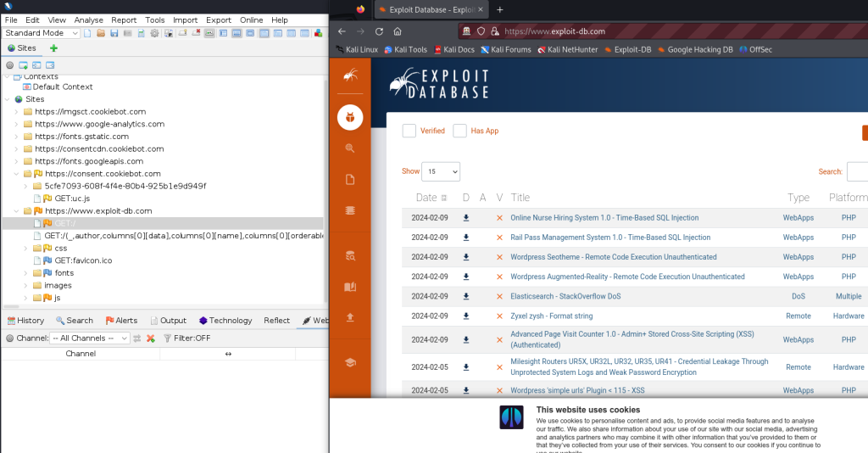Click the graduation cap training icon in sidebar
The image size is (868, 453).
350,362
